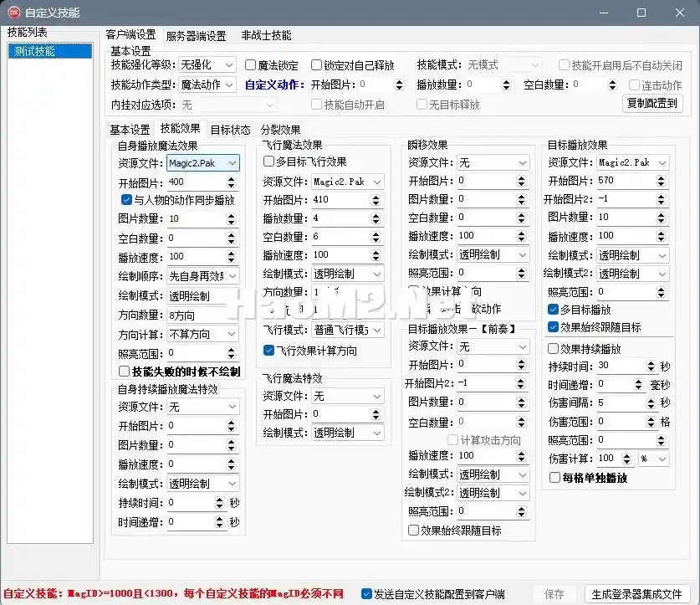Enable 效果持续播放 checkbox
The image size is (700, 605).
(x=585, y=348)
